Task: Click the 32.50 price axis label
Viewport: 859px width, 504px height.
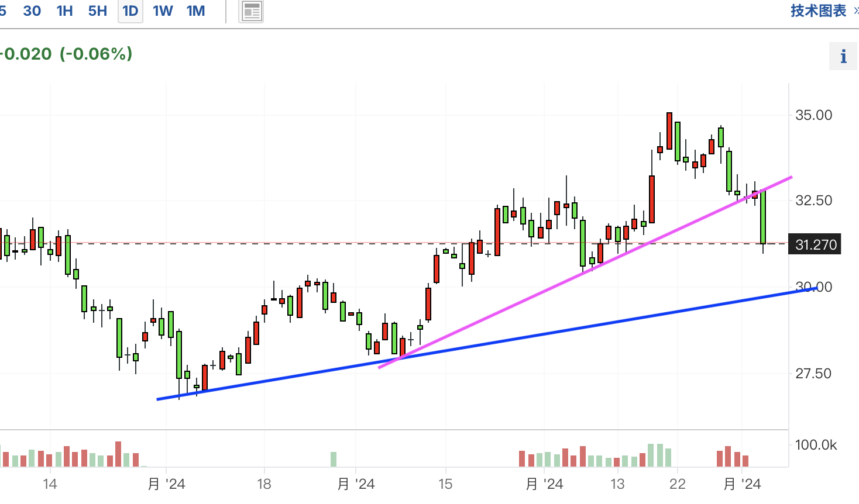Action: pyautogui.click(x=813, y=201)
